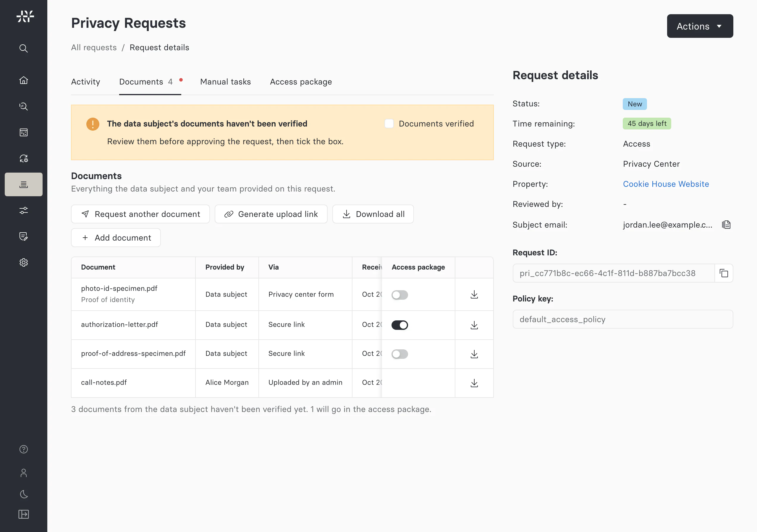Open the settings gear icon in the sidebar

pos(23,262)
